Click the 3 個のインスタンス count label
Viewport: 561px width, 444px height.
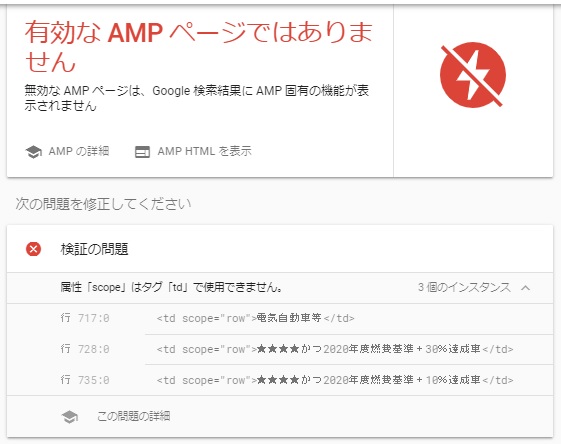464,288
